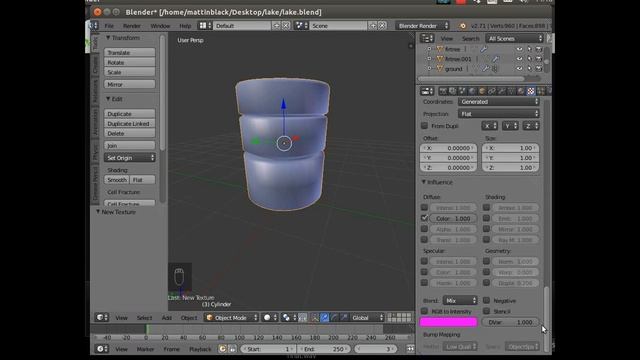This screenshot has height=360, width=640.
Task: Click the mesh triangle icon of firtree.001
Action: point(440,59)
